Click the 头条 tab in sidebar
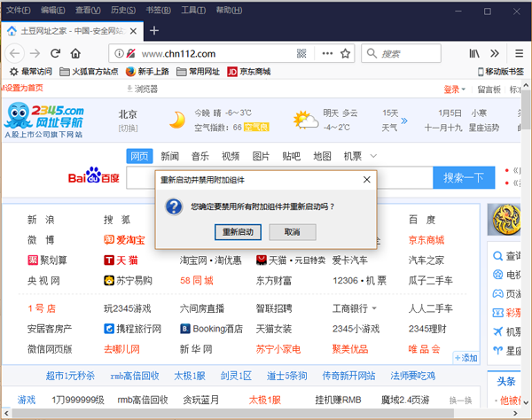Image resolution: width=532 pixels, height=420 pixels. pyautogui.click(x=506, y=381)
